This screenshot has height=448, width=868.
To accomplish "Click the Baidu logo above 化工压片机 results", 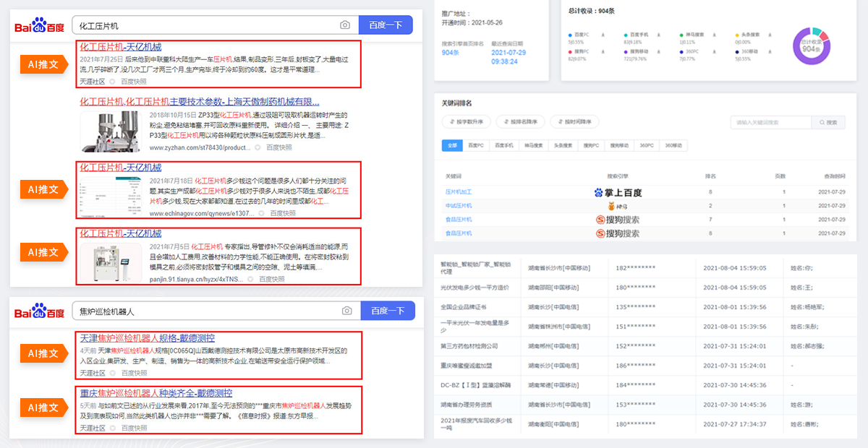I will (41, 27).
